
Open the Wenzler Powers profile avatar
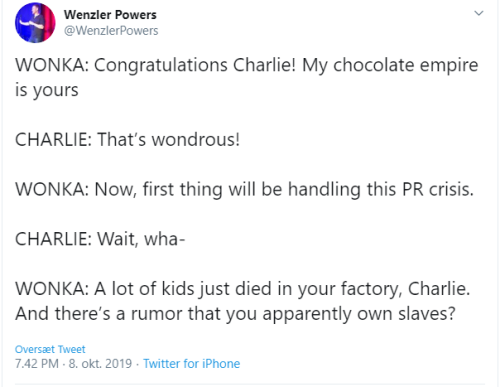[x=35, y=23]
